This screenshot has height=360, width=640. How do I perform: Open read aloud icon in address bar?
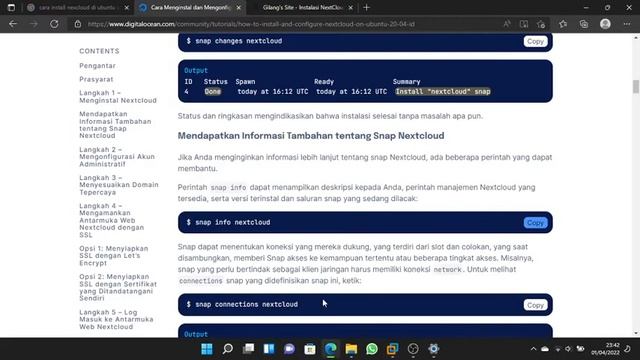click(507, 24)
